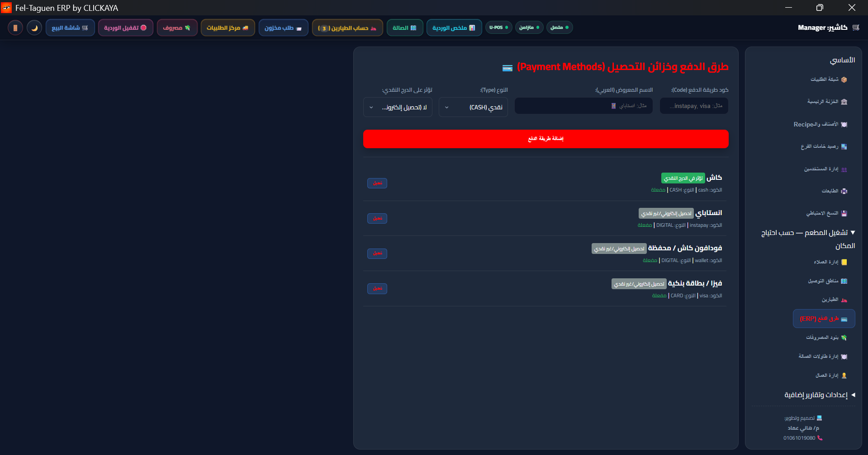868x455 pixels.
Task: Click the U-POS status indicator
Action: [x=499, y=28]
